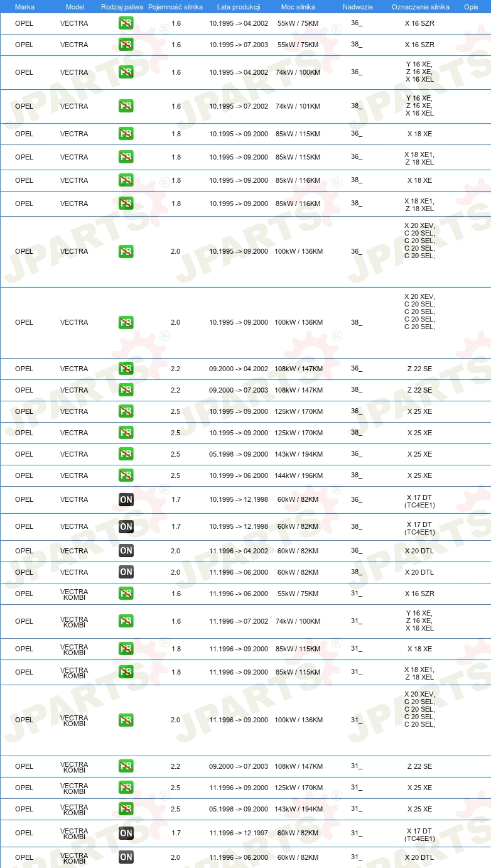The width and height of the screenshot is (491, 868).
Task: Click the petrol icon for Vectra 2.5 194KM 36_
Action: (126, 454)
